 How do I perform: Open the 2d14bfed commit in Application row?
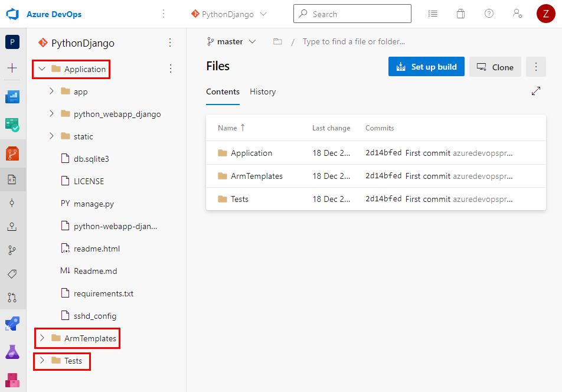click(x=383, y=153)
